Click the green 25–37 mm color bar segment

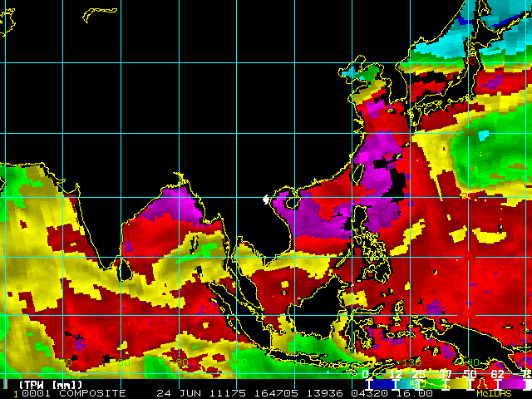tap(432, 384)
